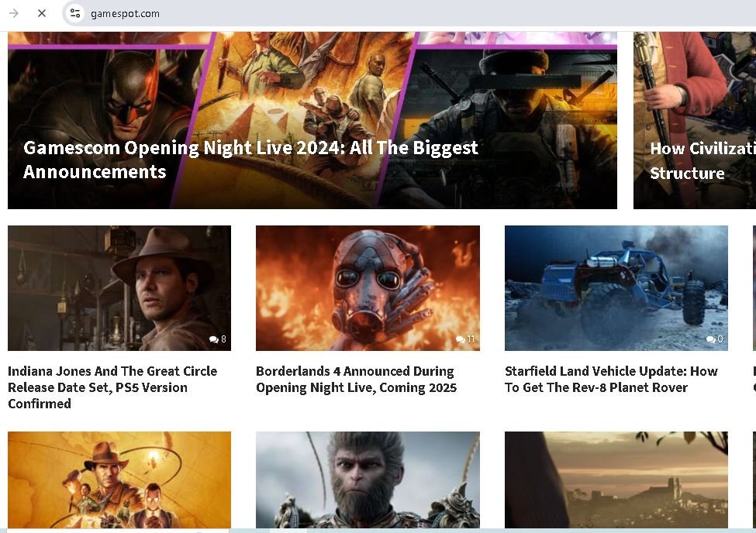Open the Indiana Jones release date article title
Viewport: 756px width, 533px height.
coord(112,387)
